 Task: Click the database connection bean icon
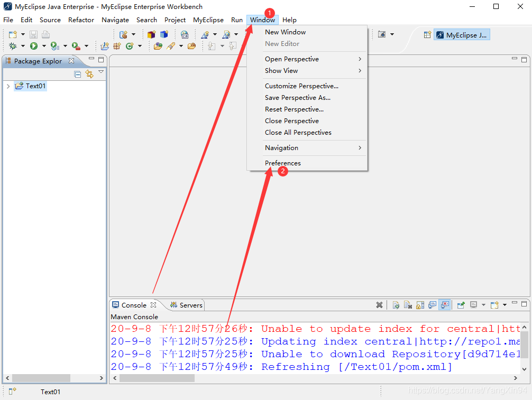[124, 34]
